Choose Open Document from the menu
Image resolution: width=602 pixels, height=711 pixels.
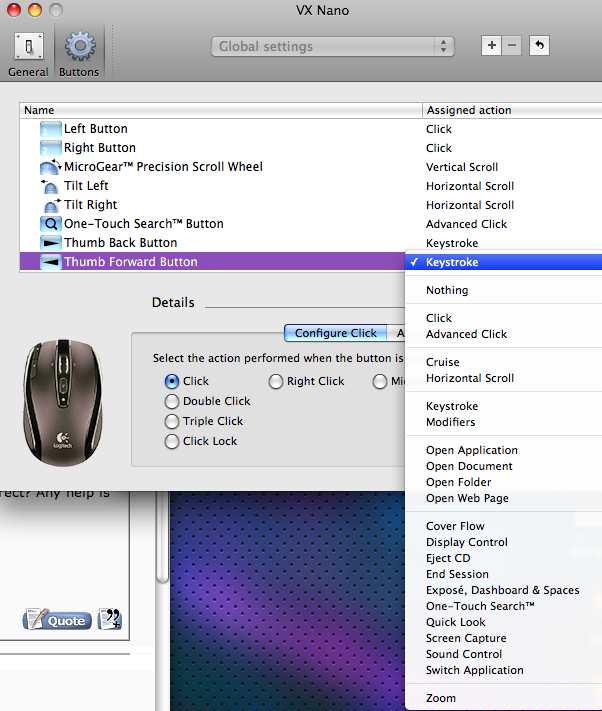point(504,466)
